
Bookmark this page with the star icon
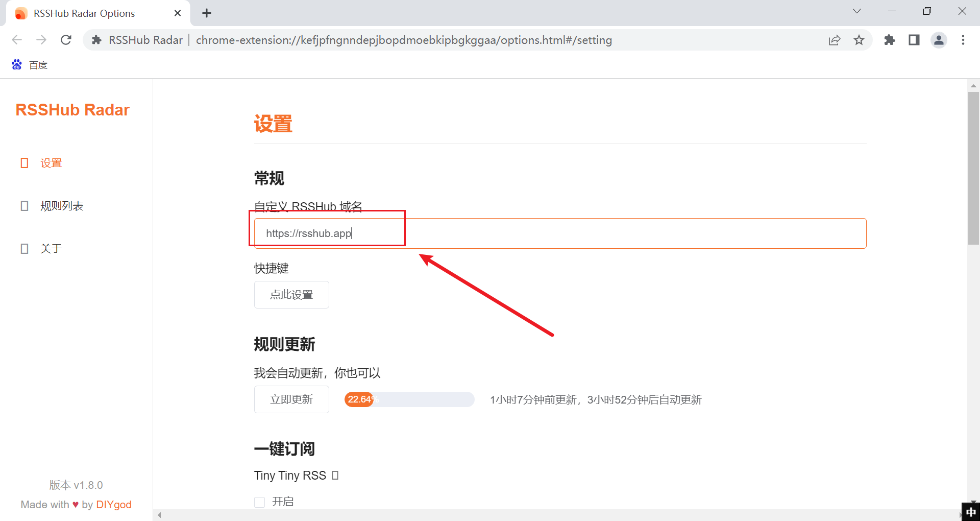point(859,40)
